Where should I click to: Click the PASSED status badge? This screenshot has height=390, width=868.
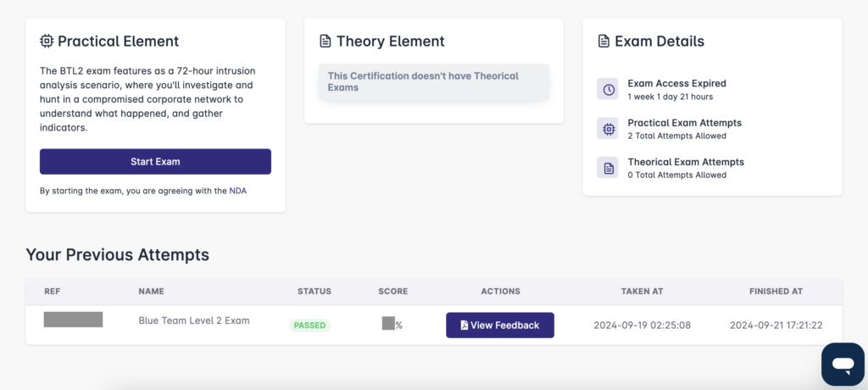click(x=309, y=326)
